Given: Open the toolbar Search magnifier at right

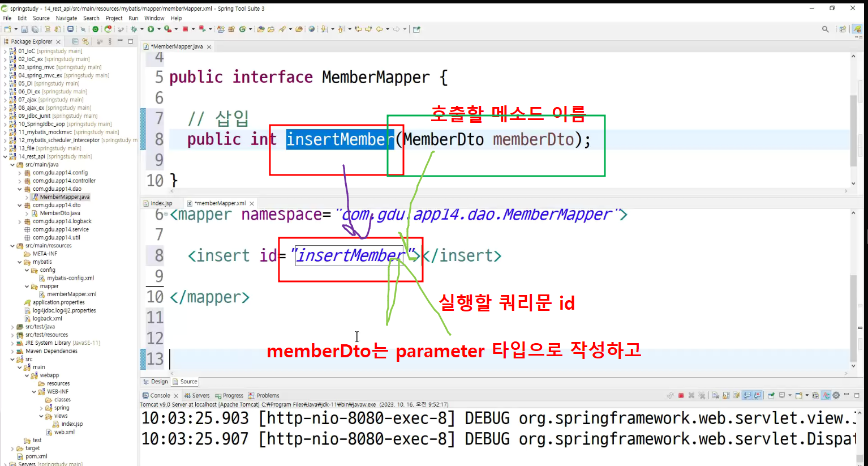Looking at the screenshot, I should (826, 29).
